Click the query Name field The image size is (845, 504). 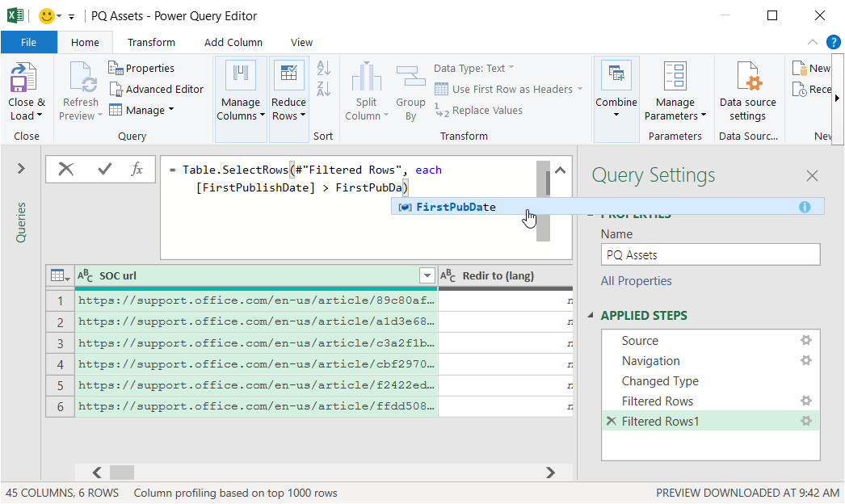(710, 254)
